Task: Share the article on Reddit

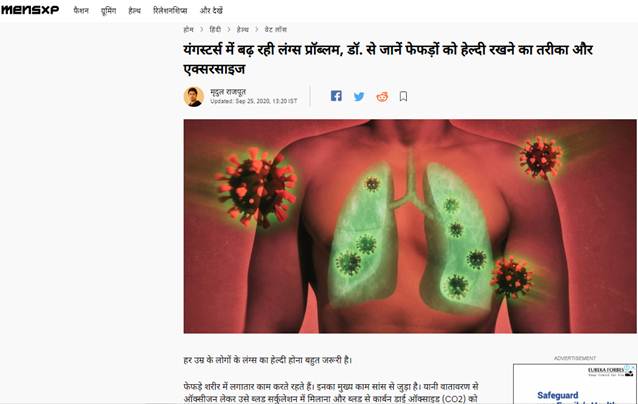Action: tap(382, 96)
